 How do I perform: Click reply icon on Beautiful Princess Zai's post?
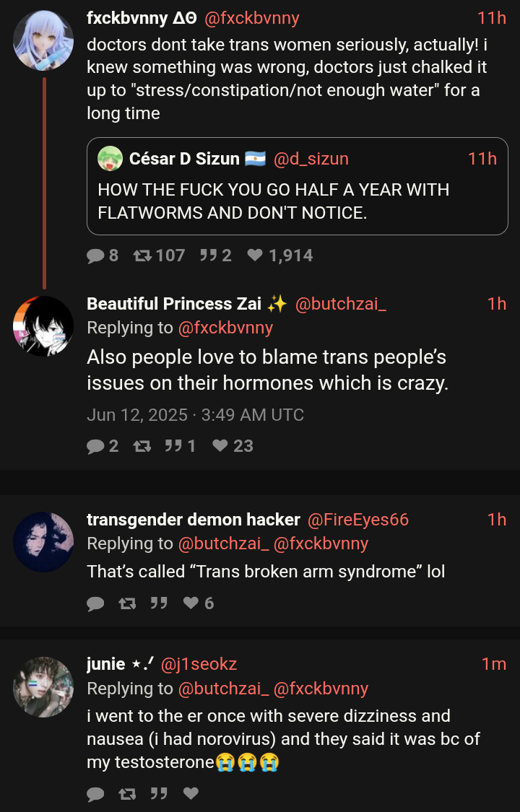(95, 446)
